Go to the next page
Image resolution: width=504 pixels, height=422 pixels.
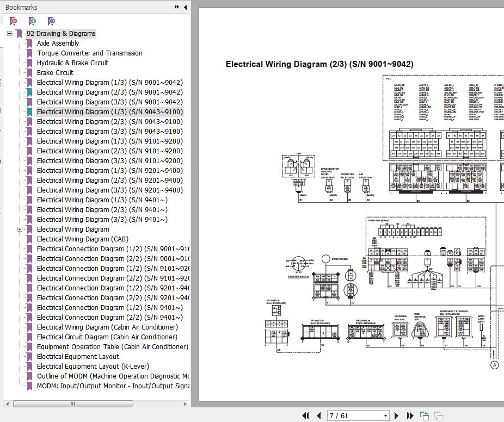(x=397, y=416)
